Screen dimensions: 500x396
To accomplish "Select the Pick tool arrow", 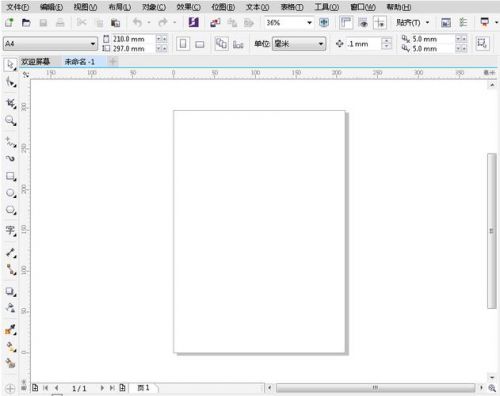I will (x=11, y=65).
